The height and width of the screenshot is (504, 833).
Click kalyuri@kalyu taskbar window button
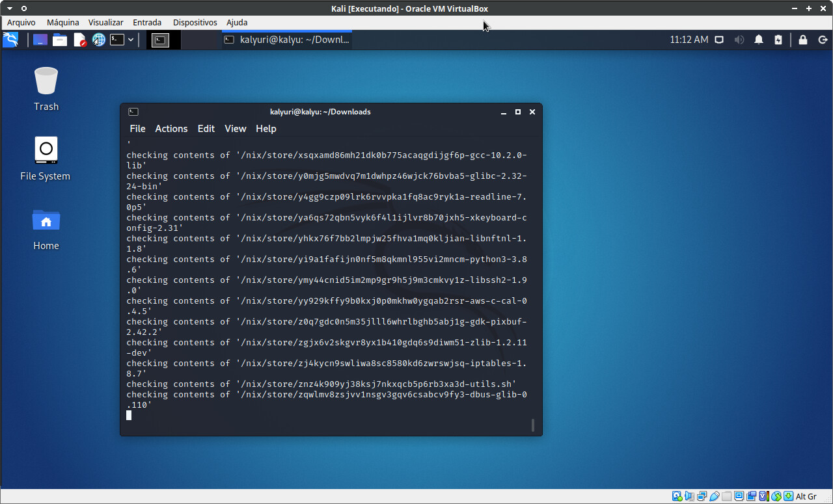287,40
